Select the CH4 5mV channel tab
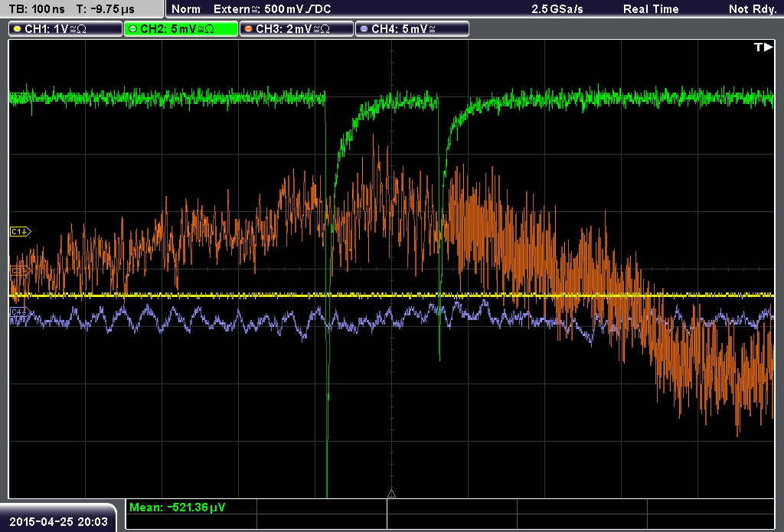 point(412,29)
